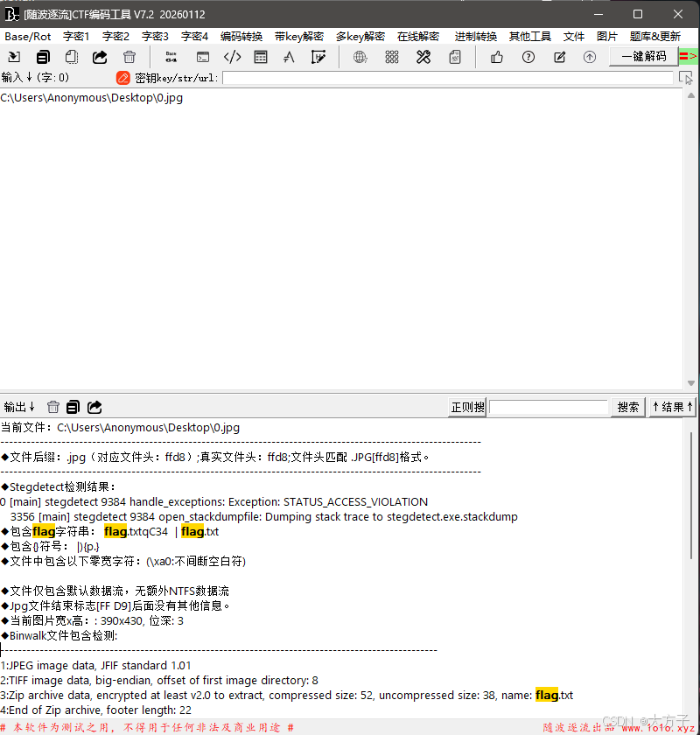Clear output with the output trash icon
This screenshot has width=700, height=735.
[53, 407]
